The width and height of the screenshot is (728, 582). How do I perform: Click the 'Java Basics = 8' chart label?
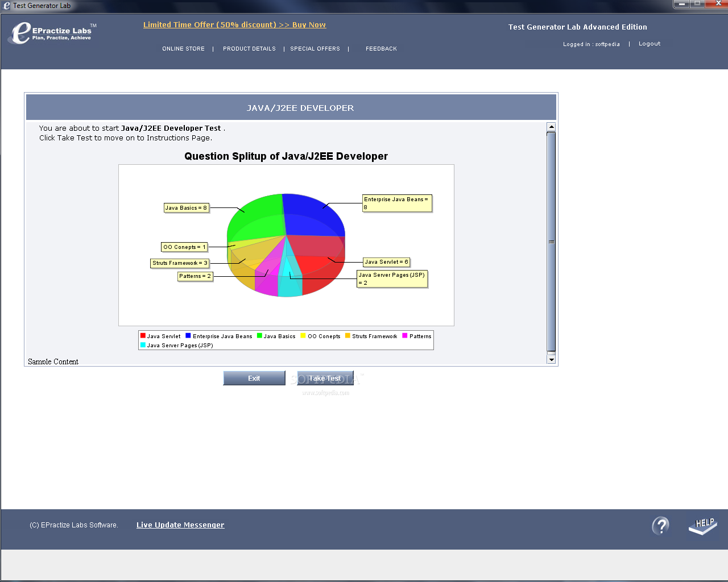[186, 208]
